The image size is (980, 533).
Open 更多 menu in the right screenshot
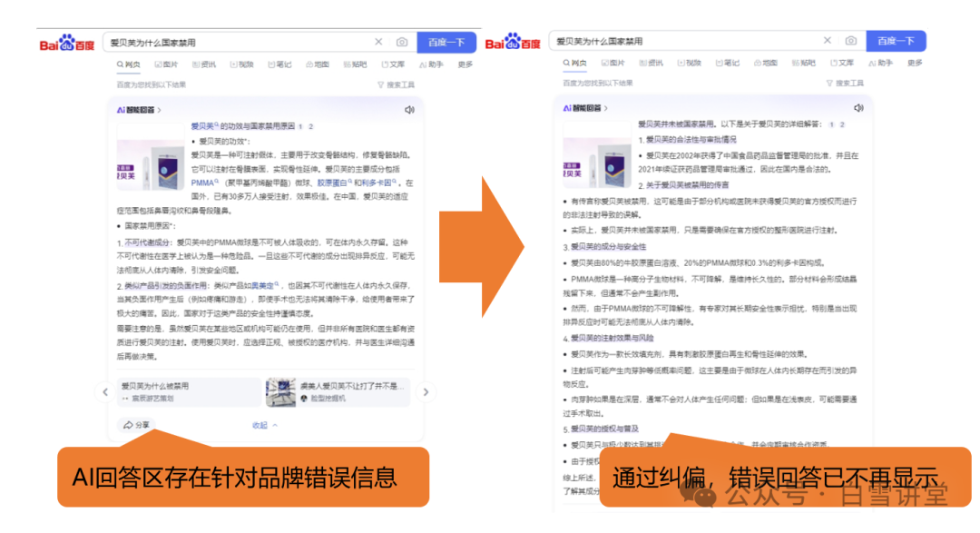(x=915, y=63)
